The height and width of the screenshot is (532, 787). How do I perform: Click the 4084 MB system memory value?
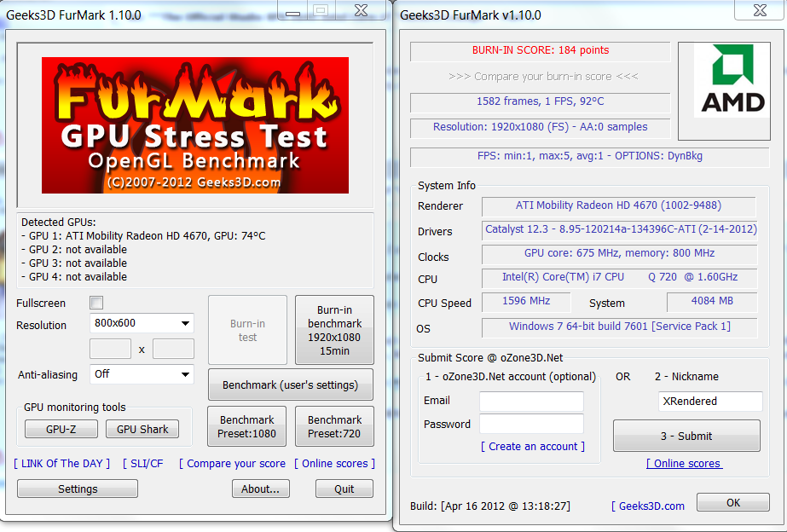712,302
